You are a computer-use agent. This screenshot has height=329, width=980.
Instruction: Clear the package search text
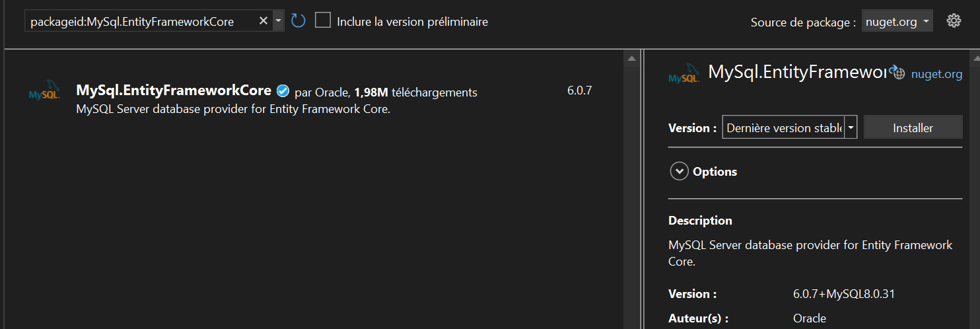263,21
